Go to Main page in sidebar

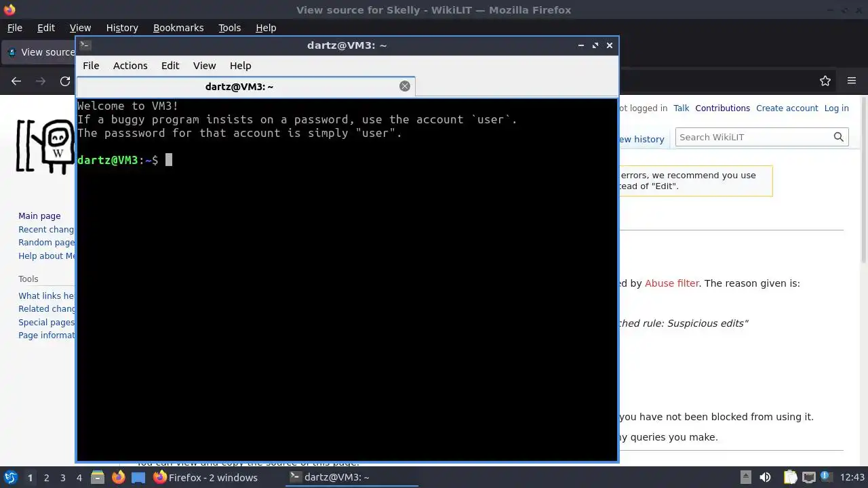[39, 216]
